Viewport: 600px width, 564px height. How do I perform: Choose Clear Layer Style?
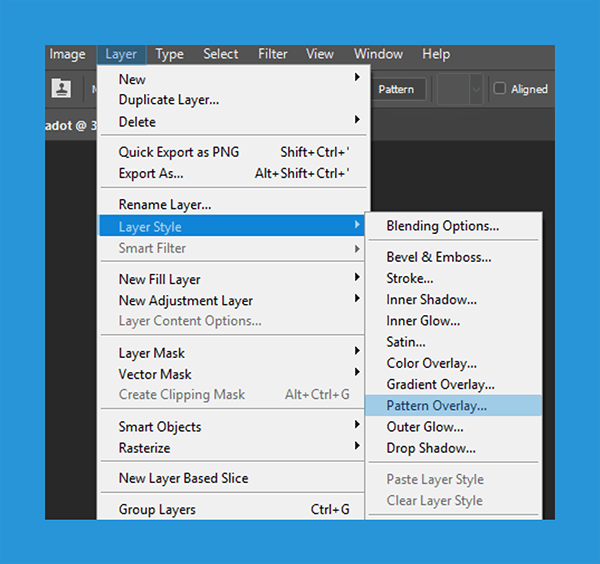454,500
